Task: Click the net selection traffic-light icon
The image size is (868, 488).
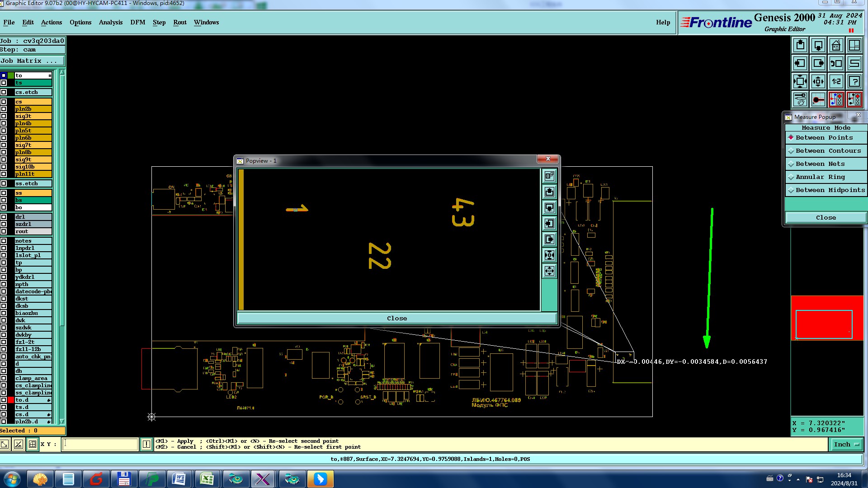Action: (x=836, y=99)
